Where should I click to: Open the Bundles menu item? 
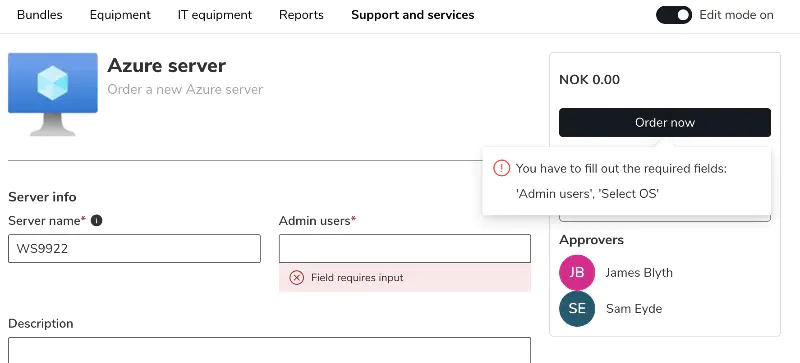pyautogui.click(x=40, y=15)
